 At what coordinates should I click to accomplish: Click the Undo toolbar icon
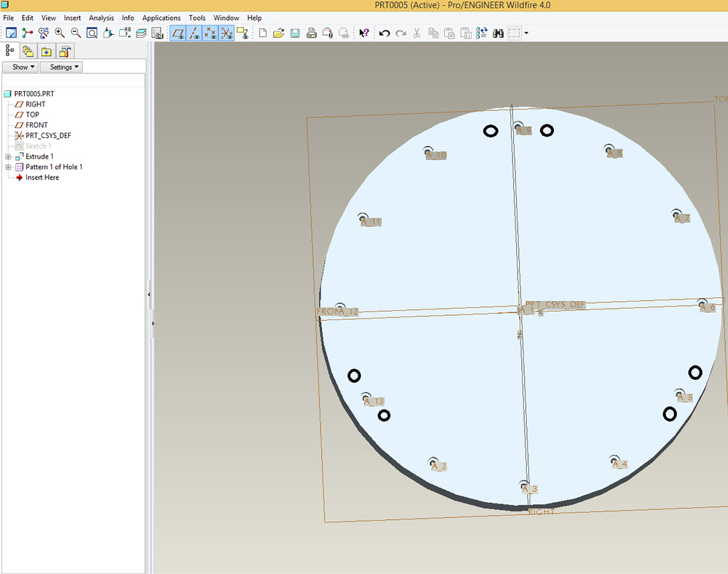[385, 33]
